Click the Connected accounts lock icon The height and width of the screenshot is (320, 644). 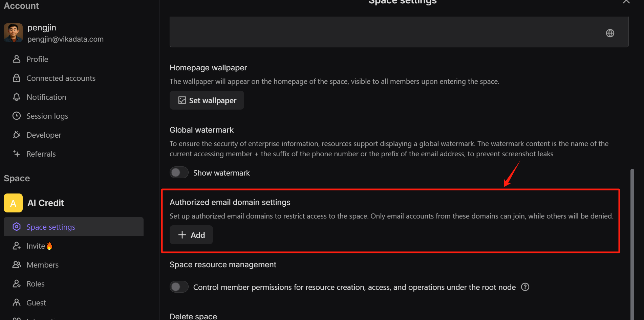tap(17, 78)
